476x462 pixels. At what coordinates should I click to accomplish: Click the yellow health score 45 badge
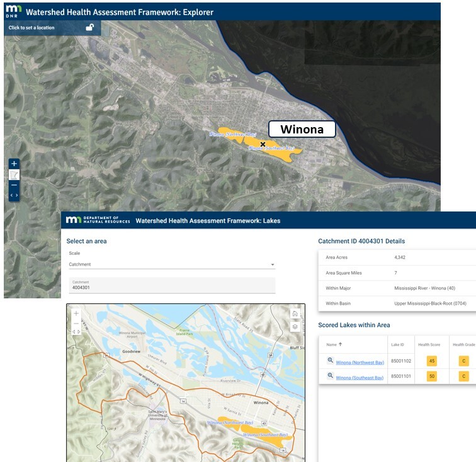pyautogui.click(x=432, y=361)
